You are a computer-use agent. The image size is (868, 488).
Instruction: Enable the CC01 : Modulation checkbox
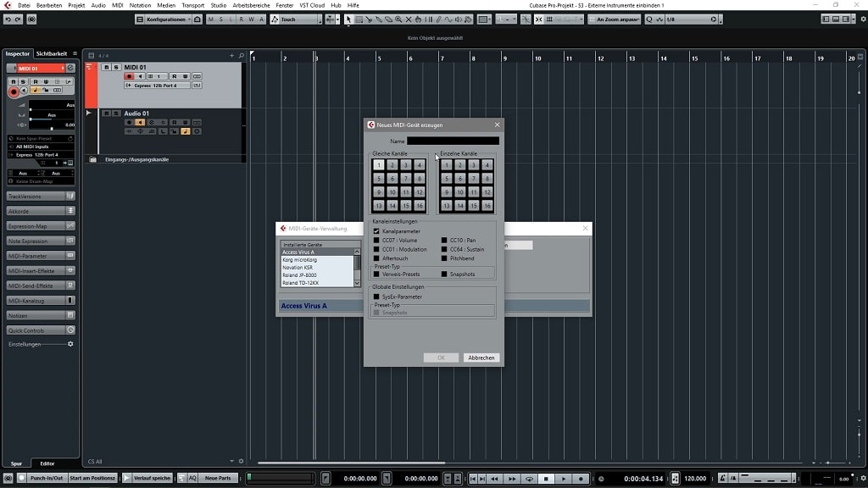point(376,250)
